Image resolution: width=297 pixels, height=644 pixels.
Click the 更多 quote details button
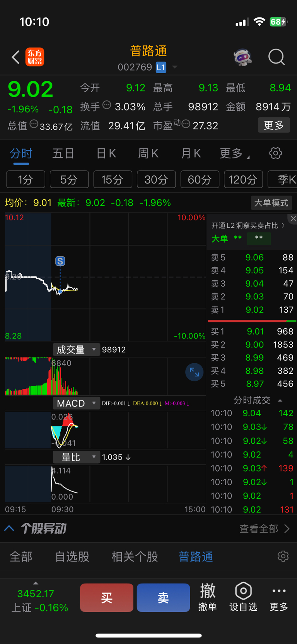(274, 125)
